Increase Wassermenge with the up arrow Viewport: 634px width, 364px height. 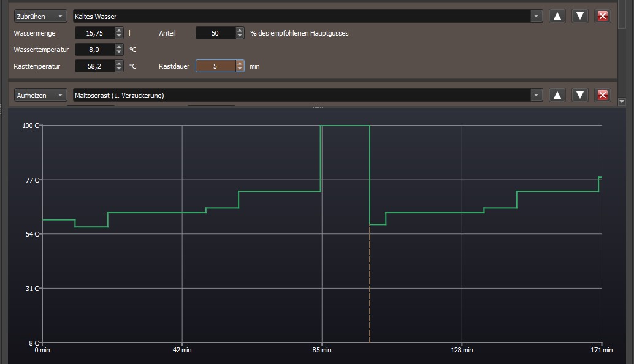click(x=119, y=31)
